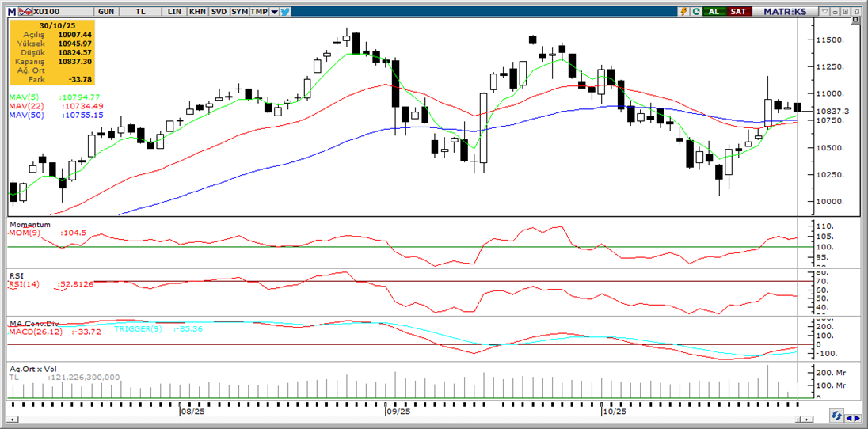Toggle the SVD setting in toolbar
The image size is (868, 429).
point(218,12)
